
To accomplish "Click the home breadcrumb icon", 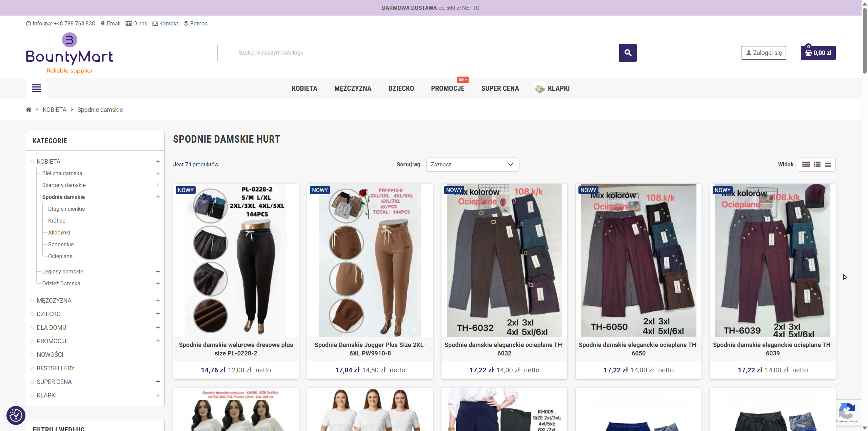I will coord(28,110).
